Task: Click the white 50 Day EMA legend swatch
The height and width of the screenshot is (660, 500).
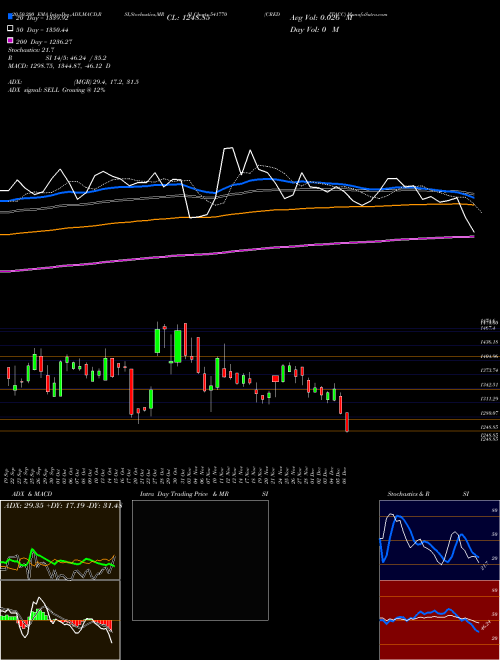Action: (x=11, y=29)
